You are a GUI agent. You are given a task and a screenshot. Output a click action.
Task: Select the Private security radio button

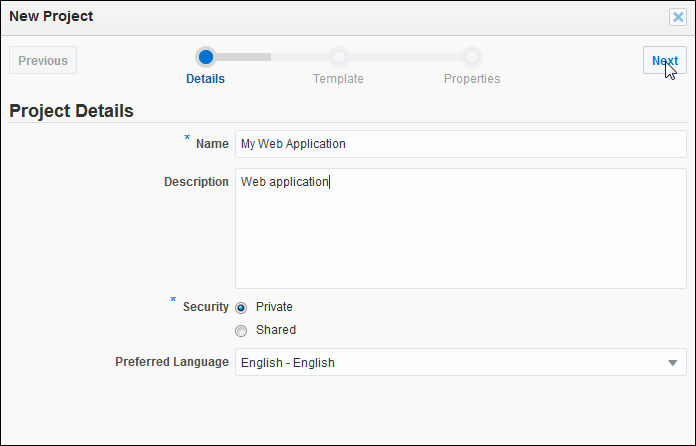[241, 307]
